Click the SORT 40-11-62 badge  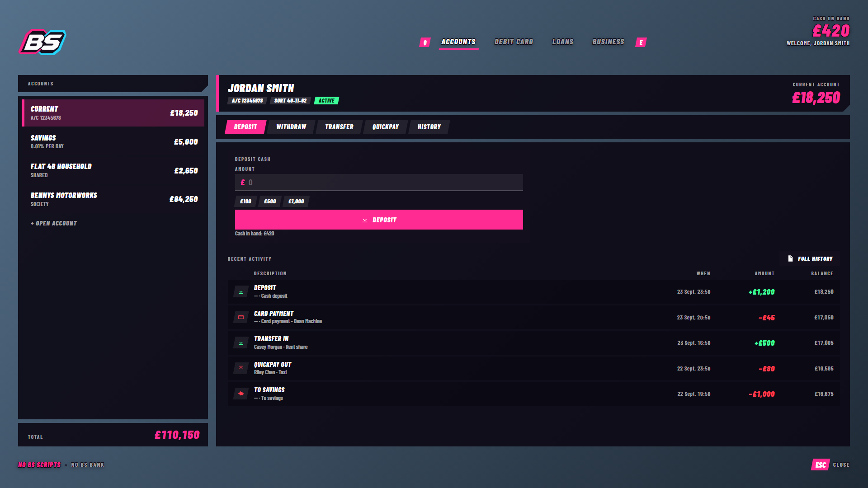(290, 101)
